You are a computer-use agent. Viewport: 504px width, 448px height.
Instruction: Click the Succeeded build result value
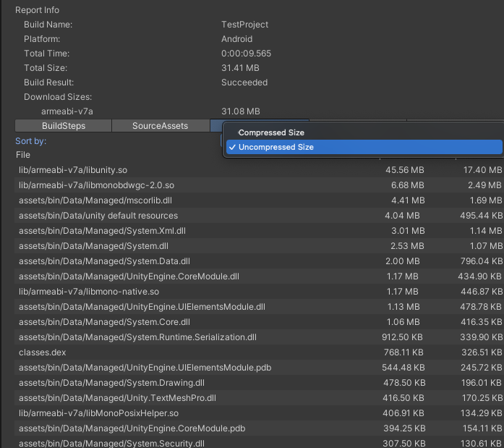[x=244, y=83]
